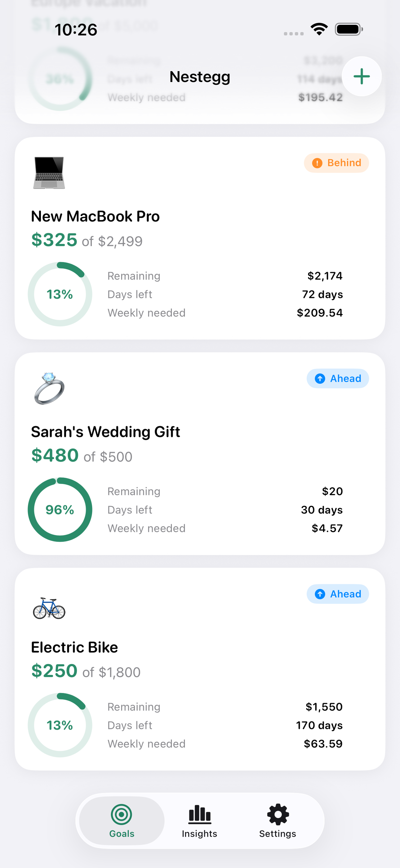
Task: Open the Insights bar chart icon
Action: pyautogui.click(x=200, y=814)
